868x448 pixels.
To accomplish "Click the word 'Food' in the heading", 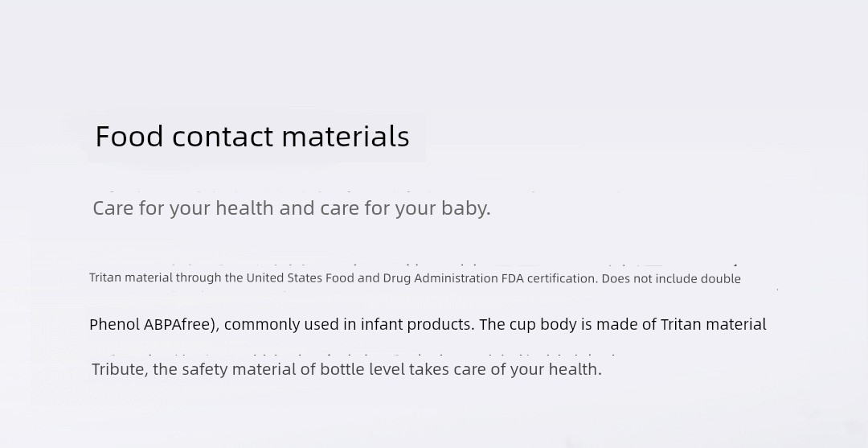I will pos(129,136).
